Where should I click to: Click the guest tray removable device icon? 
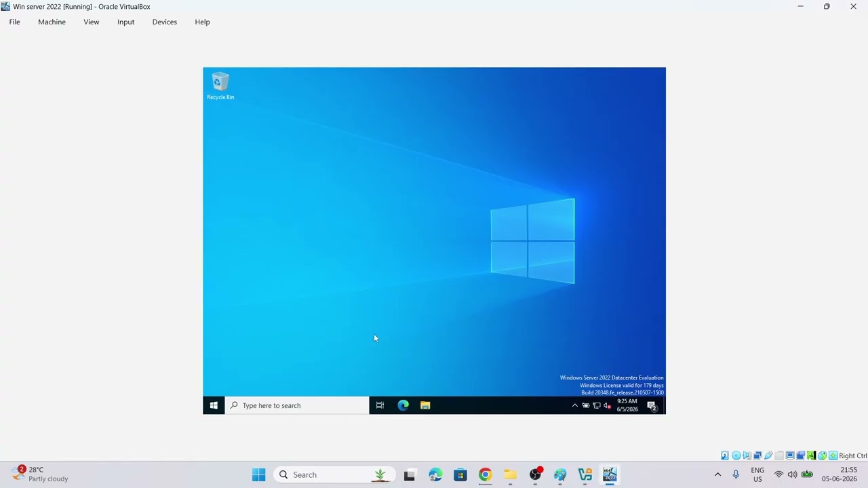click(586, 405)
